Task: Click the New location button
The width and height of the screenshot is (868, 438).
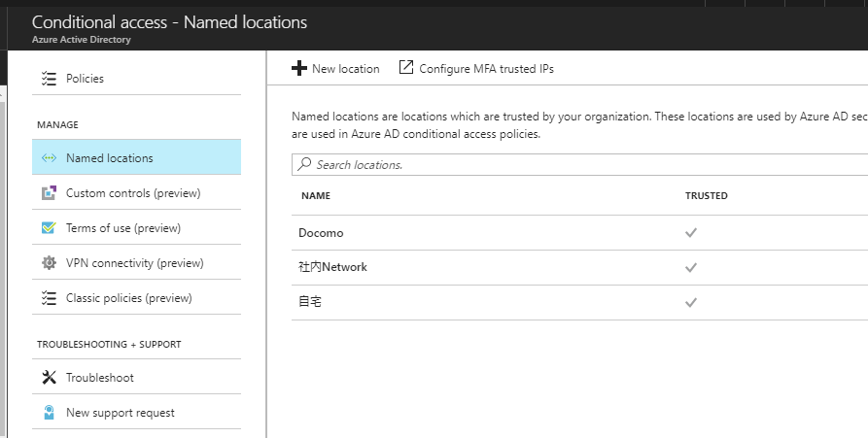Action: click(x=335, y=69)
